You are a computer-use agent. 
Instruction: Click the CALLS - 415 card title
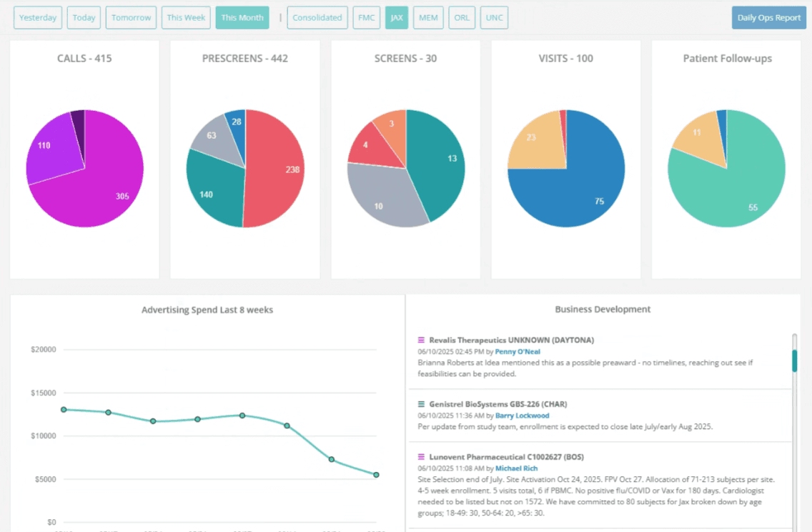(84, 59)
